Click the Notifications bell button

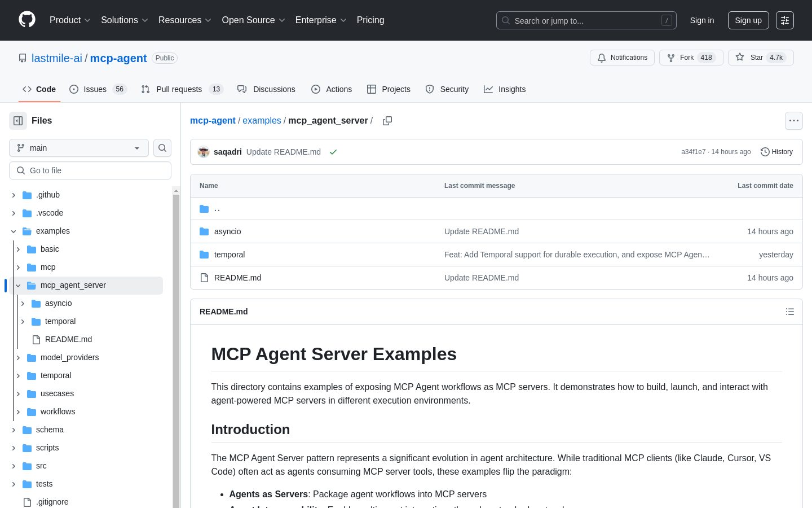coord(622,58)
